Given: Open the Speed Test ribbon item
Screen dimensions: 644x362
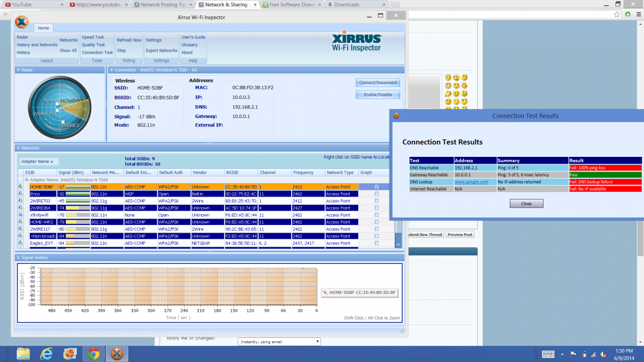Looking at the screenshot, I should pos(93,37).
